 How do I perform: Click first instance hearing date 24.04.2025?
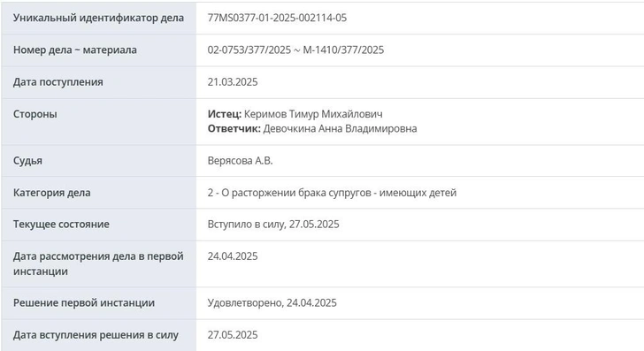pos(233,256)
